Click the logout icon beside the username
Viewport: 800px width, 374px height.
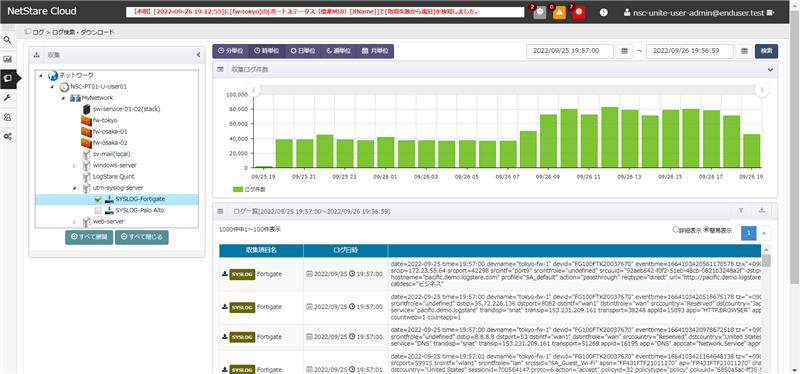tap(770, 12)
